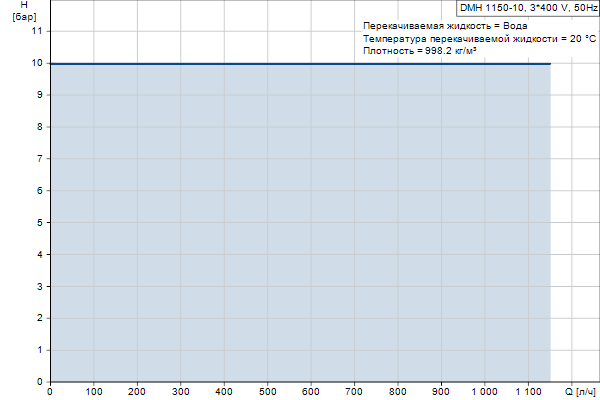Viewport: 600px width, 400px height.
Task: Select the X-axis tick label 500
Action: tap(268, 391)
